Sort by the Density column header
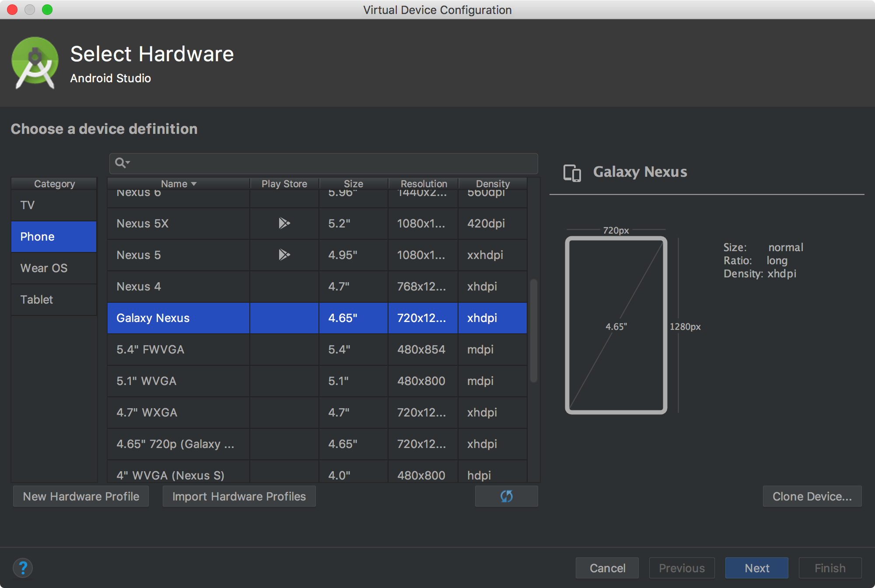The height and width of the screenshot is (588, 875). pyautogui.click(x=493, y=184)
